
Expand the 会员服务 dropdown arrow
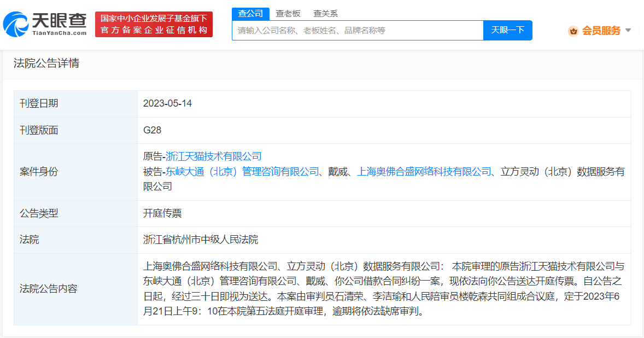point(628,31)
